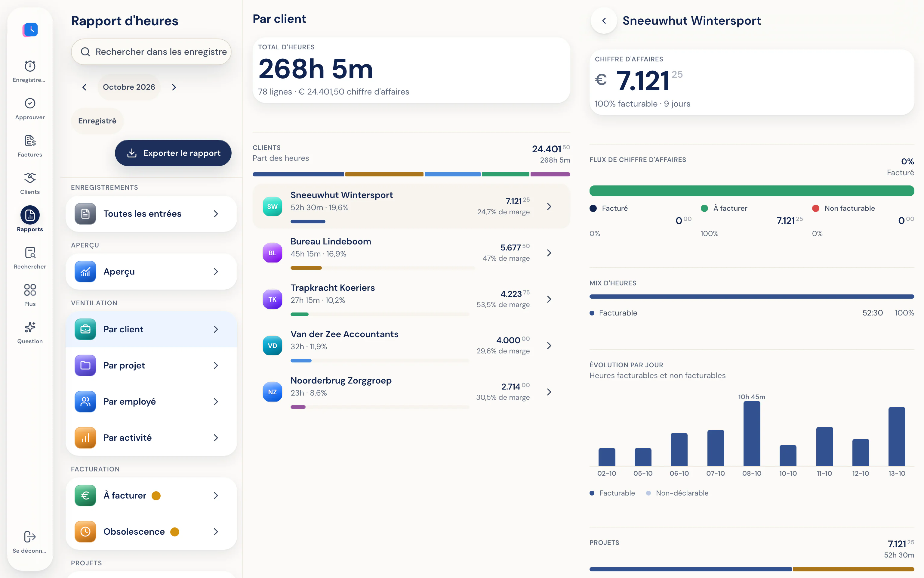Select the Aperçu menu item
This screenshot has height=578, width=924.
coord(151,272)
